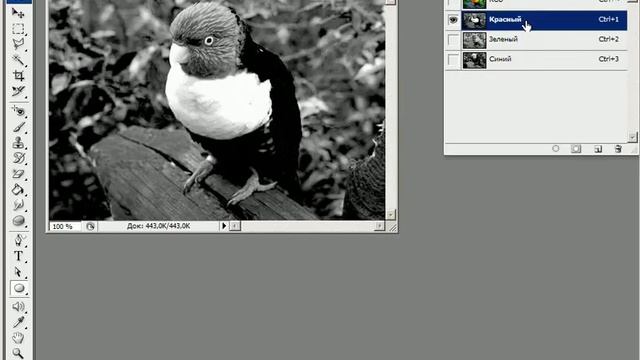This screenshot has width=640, height=360.
Task: Select the Ellipse shape tool
Action: 19,288
